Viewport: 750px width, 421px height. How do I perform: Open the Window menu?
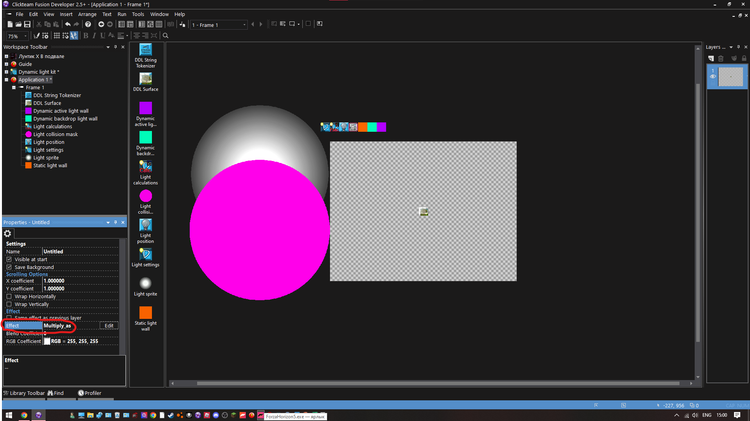(x=159, y=14)
